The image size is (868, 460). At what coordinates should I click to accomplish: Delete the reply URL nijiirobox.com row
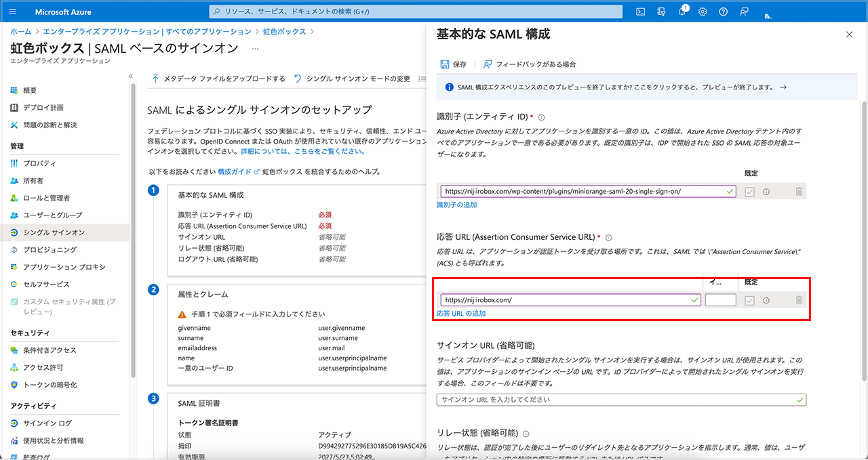799,300
